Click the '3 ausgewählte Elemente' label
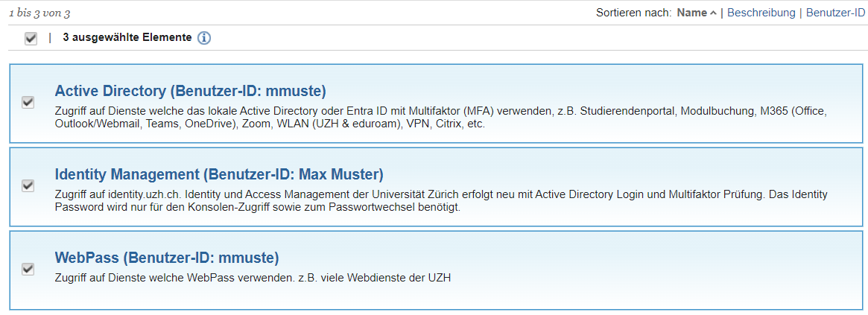 click(127, 38)
